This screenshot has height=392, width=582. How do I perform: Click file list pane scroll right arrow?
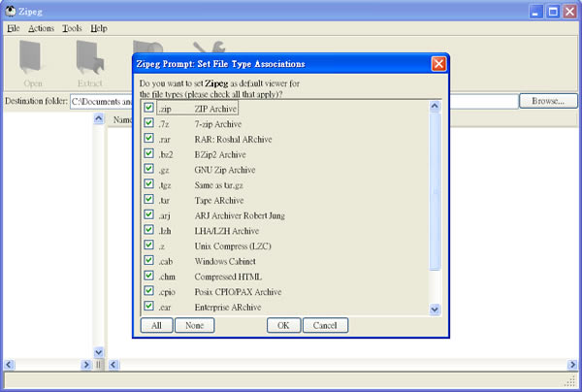(x=572, y=365)
